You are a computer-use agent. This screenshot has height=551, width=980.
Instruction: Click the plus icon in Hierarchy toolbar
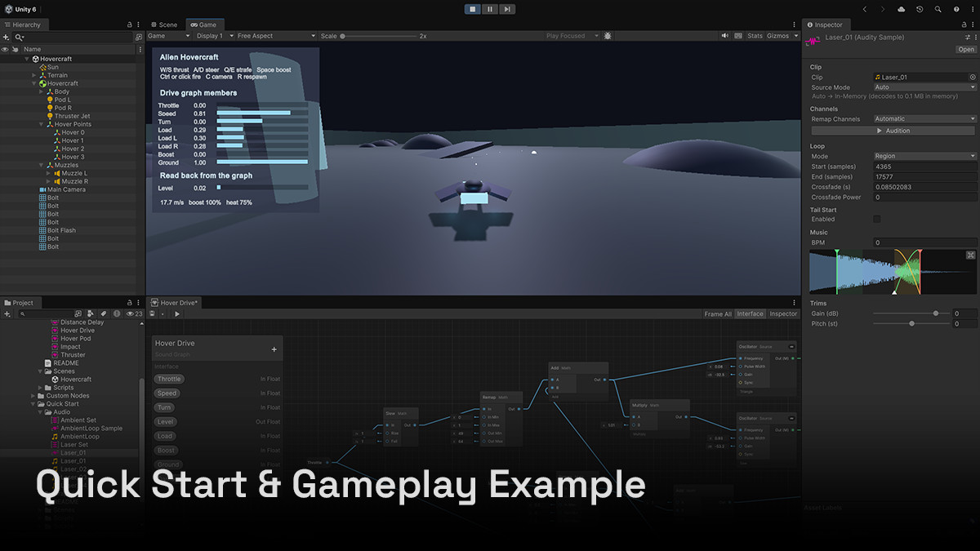tap(7, 37)
